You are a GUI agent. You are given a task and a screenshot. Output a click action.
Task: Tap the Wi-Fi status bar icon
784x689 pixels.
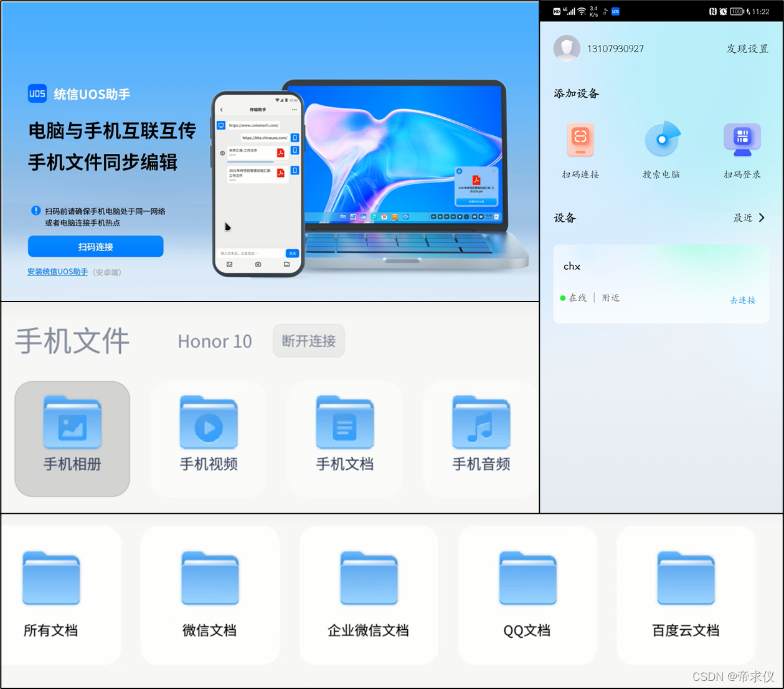(582, 11)
